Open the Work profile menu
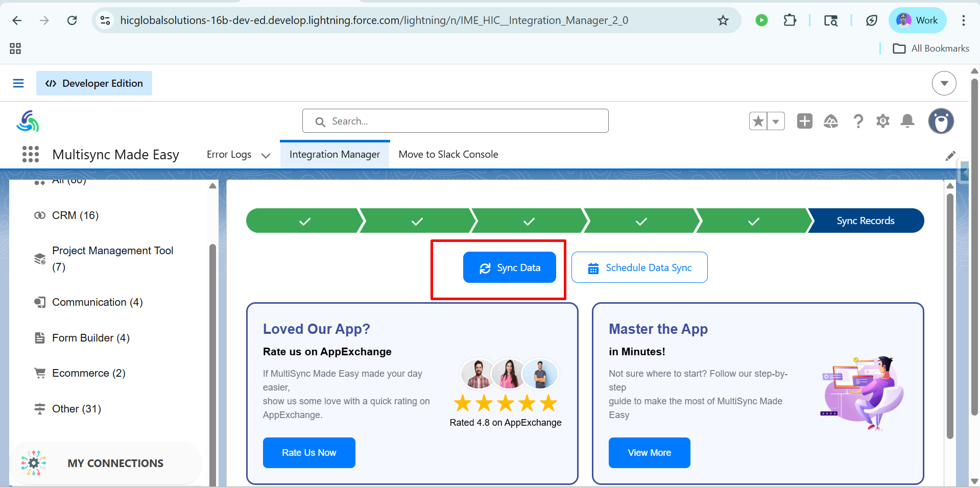 (917, 20)
